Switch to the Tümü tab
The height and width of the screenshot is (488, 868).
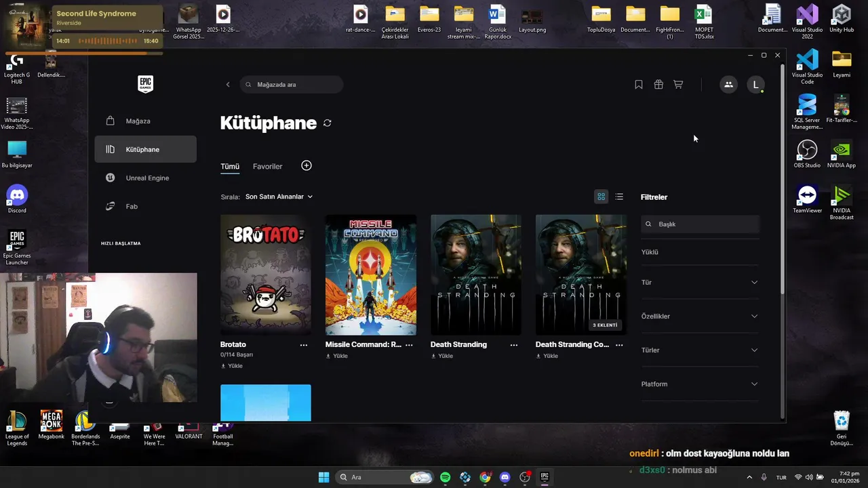[230, 167]
